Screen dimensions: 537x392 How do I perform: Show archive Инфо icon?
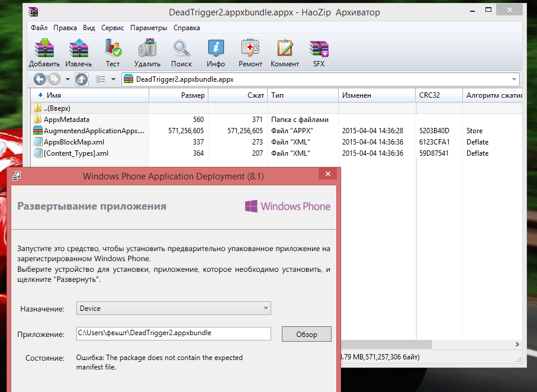[216, 49]
